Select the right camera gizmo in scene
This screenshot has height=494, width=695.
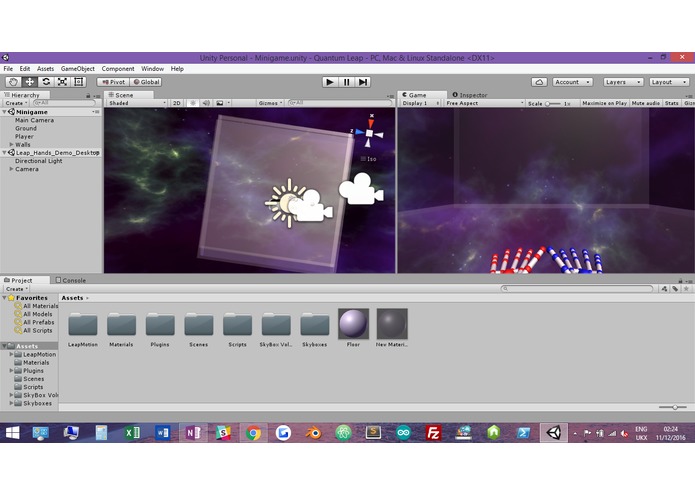pyautogui.click(x=361, y=189)
